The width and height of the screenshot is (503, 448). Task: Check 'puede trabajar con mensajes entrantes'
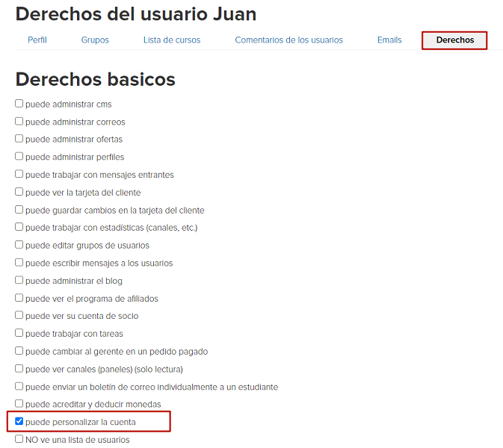[x=19, y=174]
